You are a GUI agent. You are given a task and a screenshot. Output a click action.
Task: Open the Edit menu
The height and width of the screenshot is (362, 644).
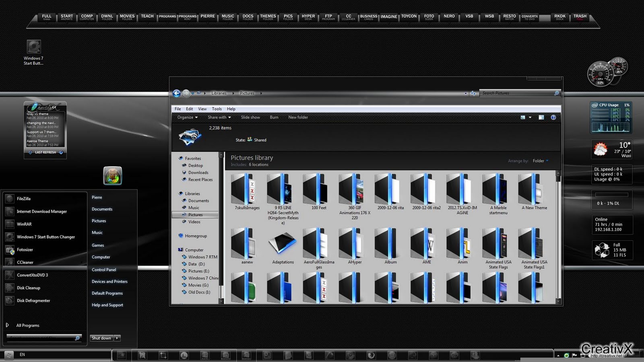189,109
